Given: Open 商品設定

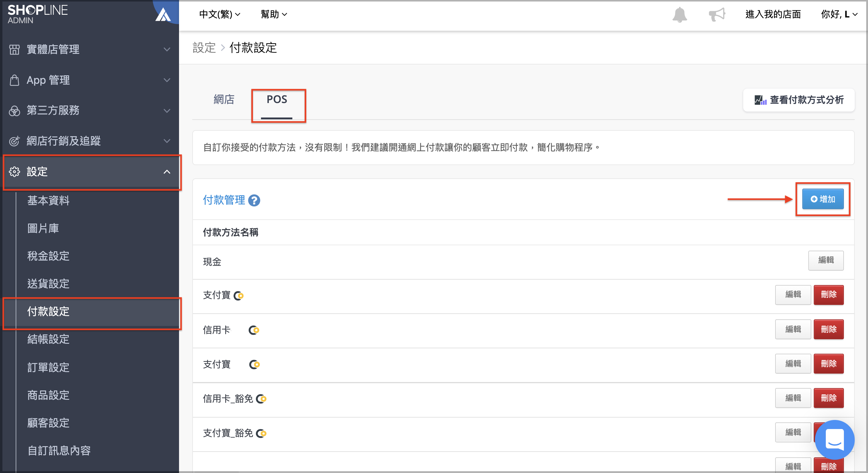Looking at the screenshot, I should pyautogui.click(x=48, y=395).
